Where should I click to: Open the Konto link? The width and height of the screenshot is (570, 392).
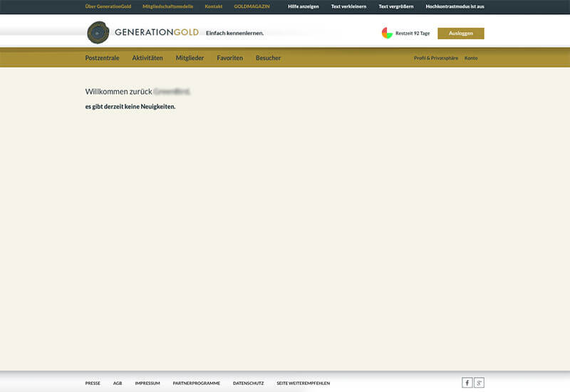pyautogui.click(x=471, y=58)
